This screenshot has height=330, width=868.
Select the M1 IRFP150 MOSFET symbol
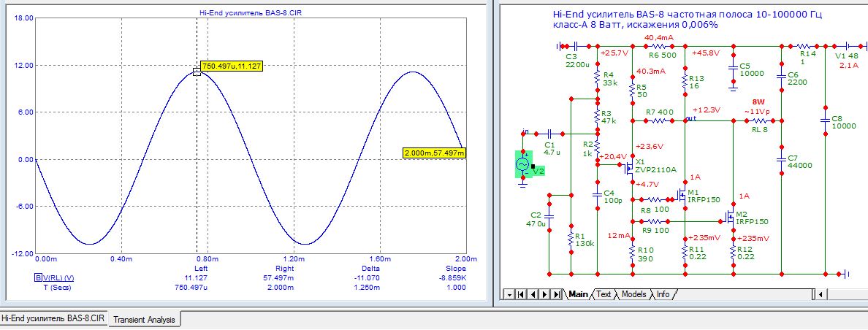pos(682,195)
